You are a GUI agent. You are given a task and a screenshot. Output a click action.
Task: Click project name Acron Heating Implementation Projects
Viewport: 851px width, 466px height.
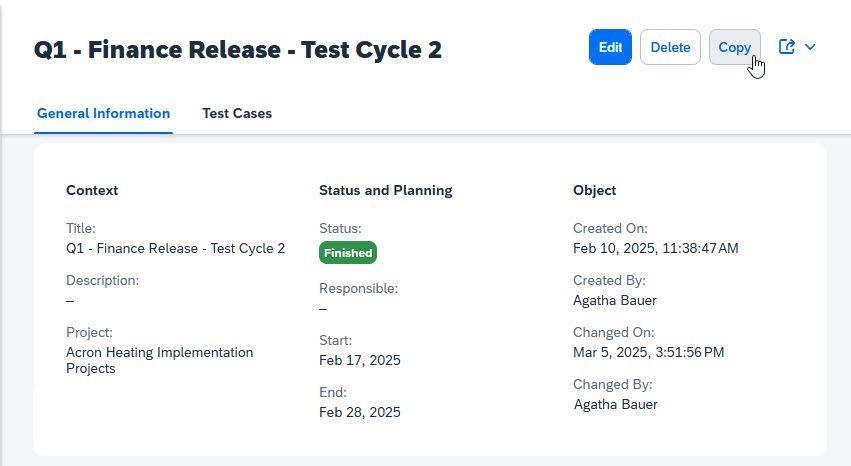point(160,360)
